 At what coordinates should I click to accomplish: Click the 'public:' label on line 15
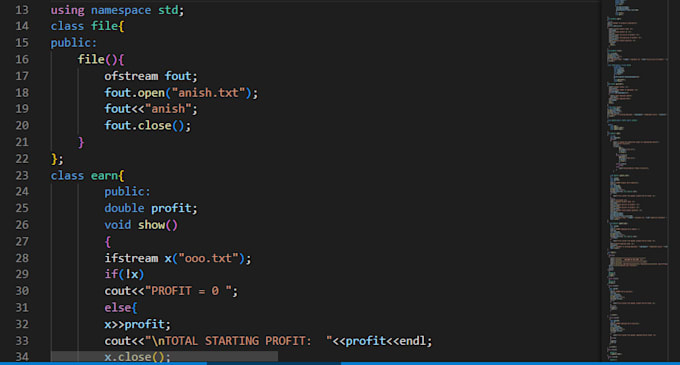click(74, 43)
